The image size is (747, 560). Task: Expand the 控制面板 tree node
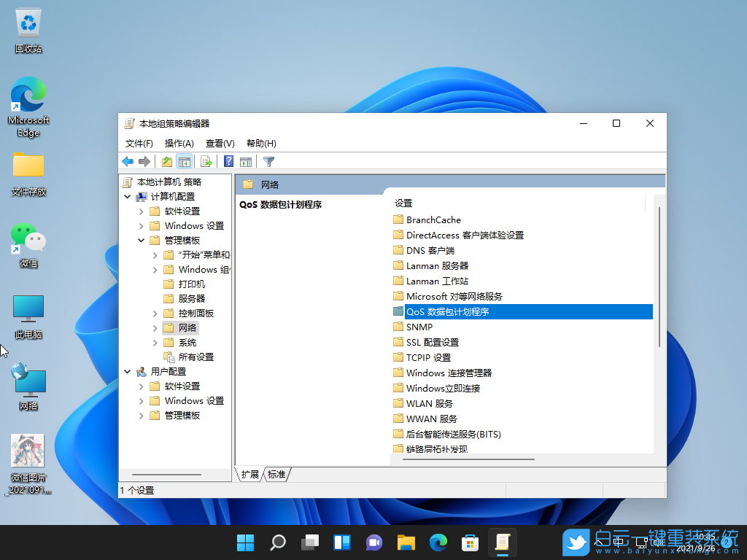(x=154, y=312)
